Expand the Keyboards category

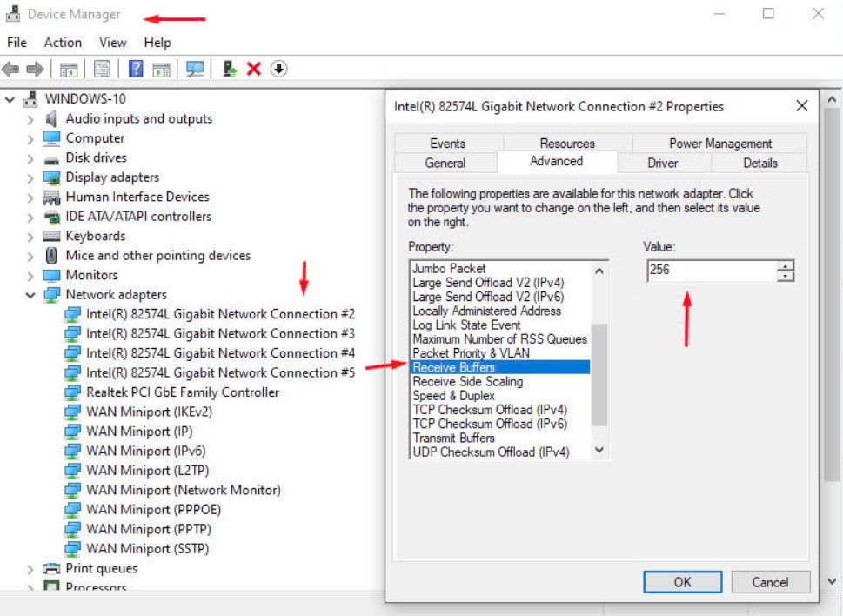coord(30,237)
